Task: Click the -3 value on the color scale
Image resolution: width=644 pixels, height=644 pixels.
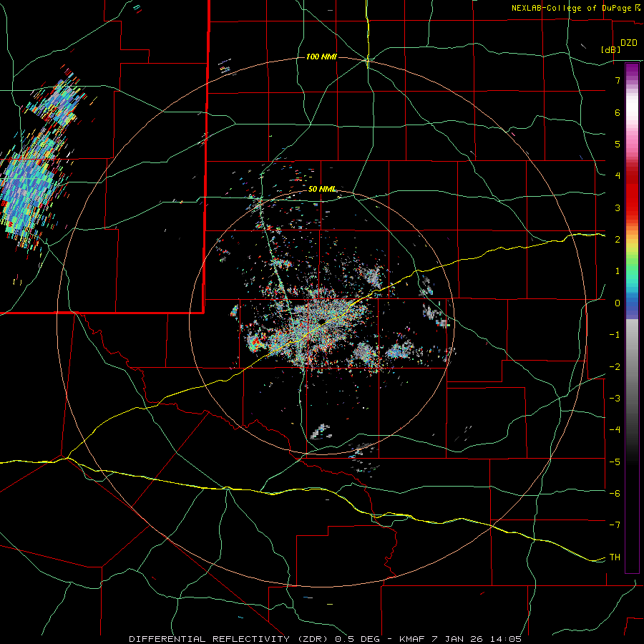Action: (615, 399)
